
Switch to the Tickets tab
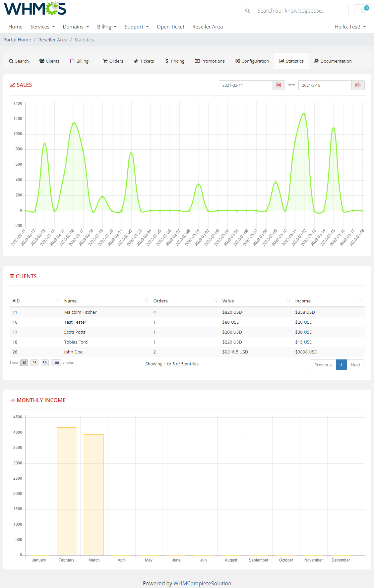pos(144,61)
